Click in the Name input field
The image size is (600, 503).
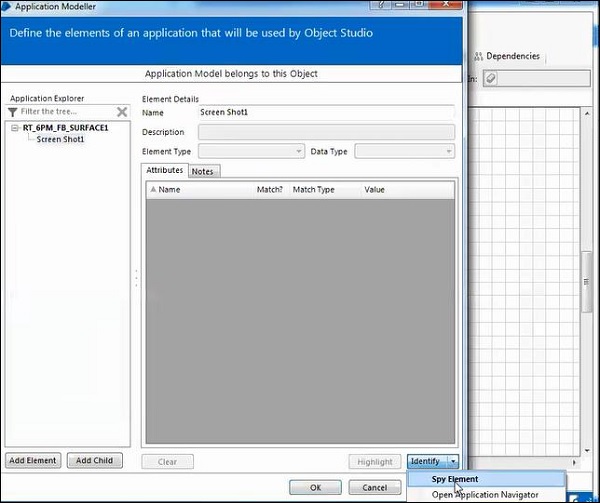click(325, 113)
